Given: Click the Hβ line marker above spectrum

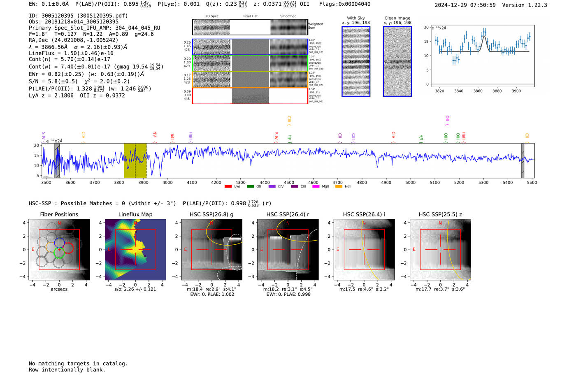Looking at the screenshot, I should 421,138.
